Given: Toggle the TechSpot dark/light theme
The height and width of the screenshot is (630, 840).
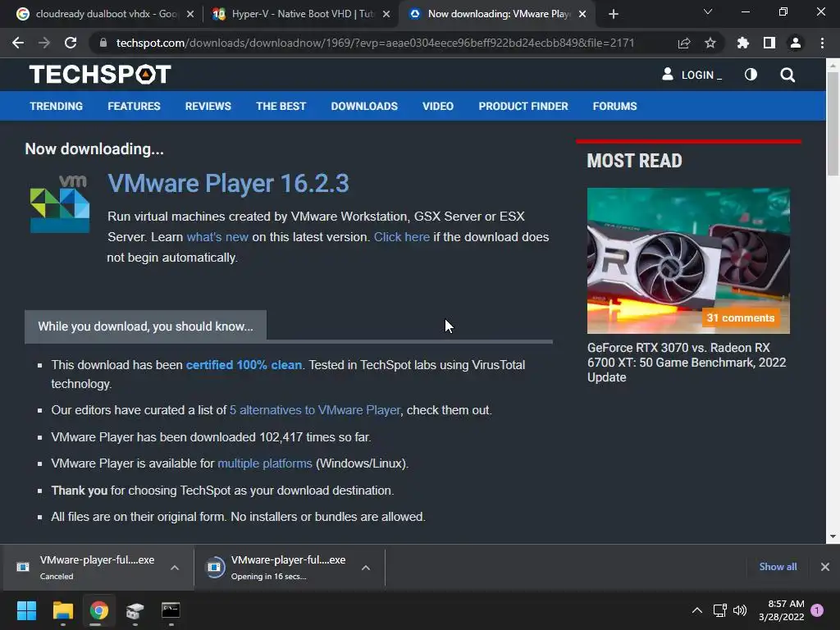Looking at the screenshot, I should (751, 75).
